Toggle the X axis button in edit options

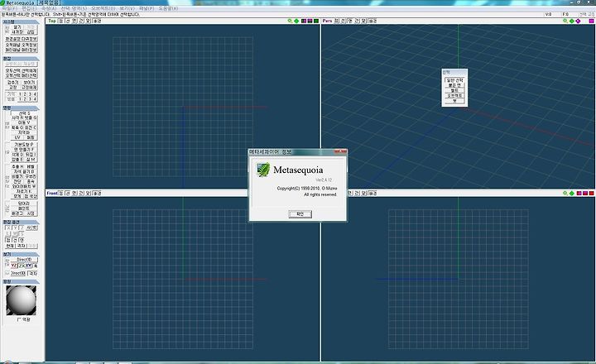click(8, 227)
